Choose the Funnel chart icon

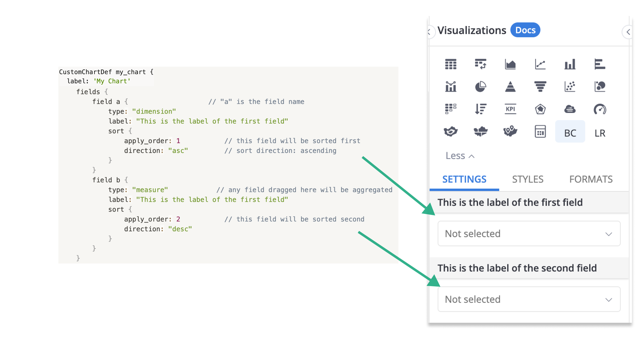pos(540,87)
